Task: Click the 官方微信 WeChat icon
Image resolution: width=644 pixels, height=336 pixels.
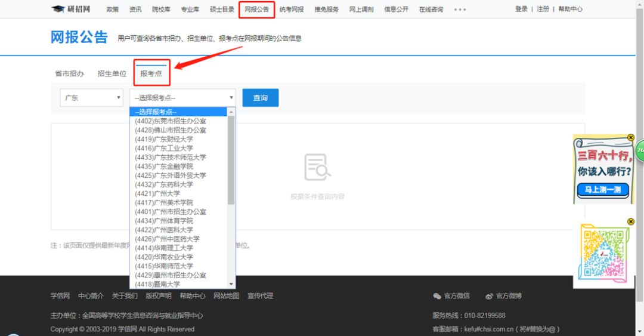Action: [x=437, y=296]
